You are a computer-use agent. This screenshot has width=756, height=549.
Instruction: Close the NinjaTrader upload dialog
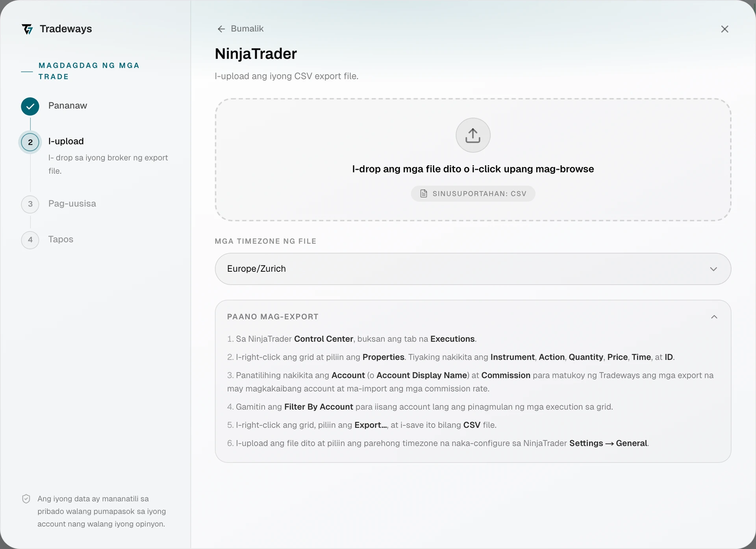click(x=724, y=29)
